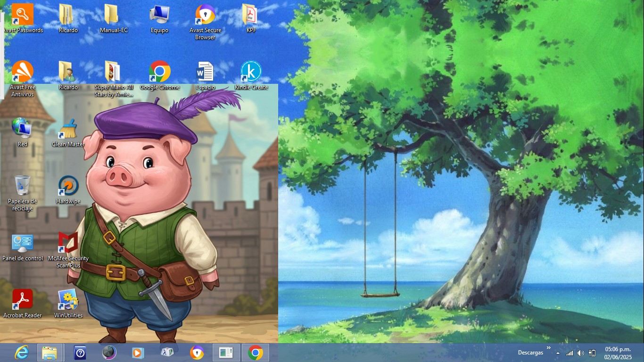Click the lambda cube taskbar icon
This screenshot has height=362, width=644.
(167, 353)
